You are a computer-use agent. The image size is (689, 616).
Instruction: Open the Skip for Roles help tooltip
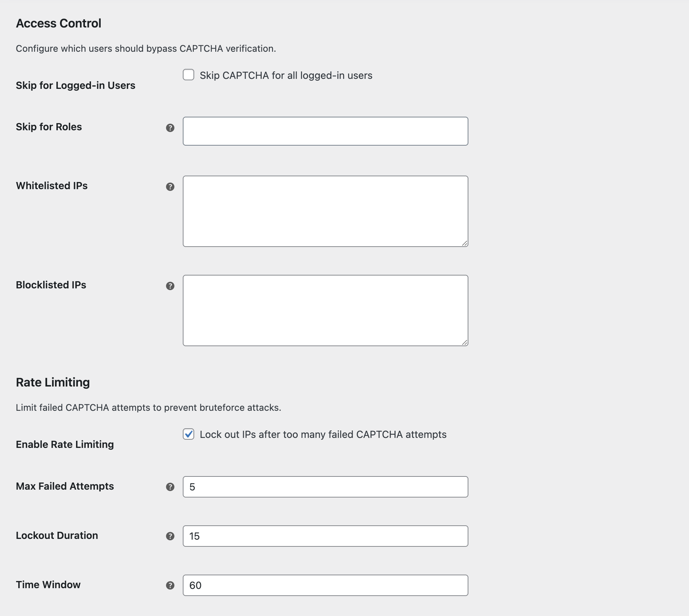pyautogui.click(x=170, y=128)
